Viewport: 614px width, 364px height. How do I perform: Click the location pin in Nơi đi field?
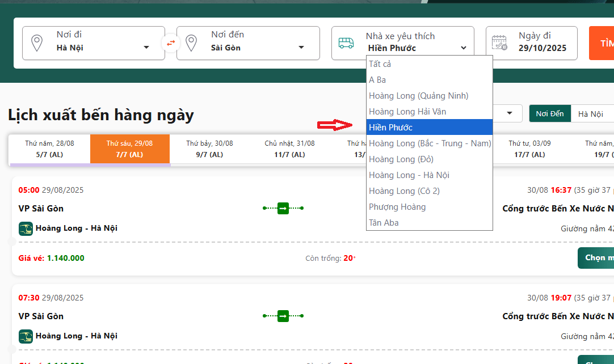point(37,43)
